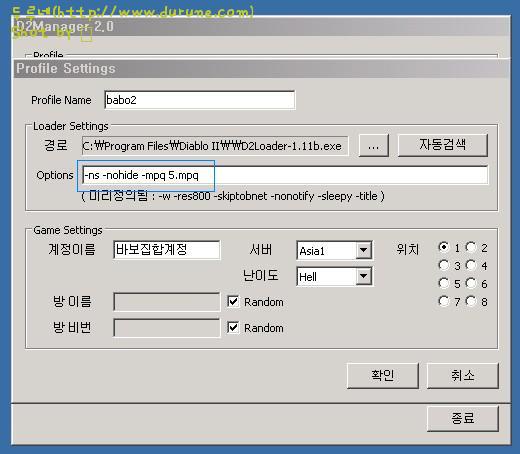Confirm settings with the 확인 button

[x=383, y=376]
